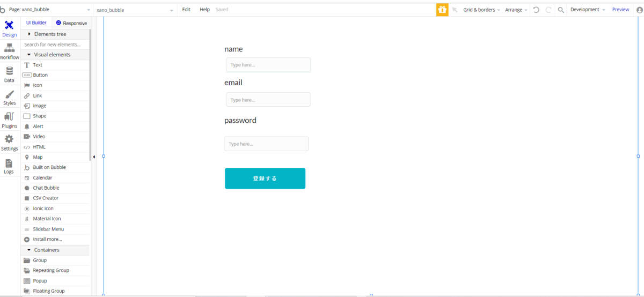
Task: Select the password text label
Action: click(240, 121)
